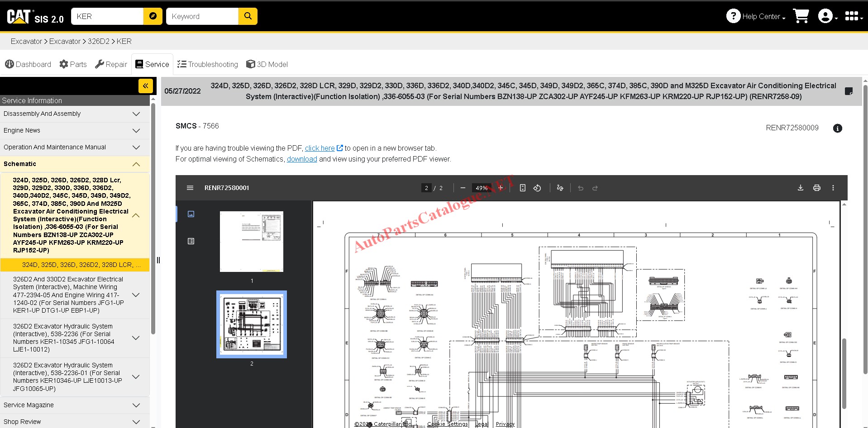Collapse the left panel with double-chevron button
The width and height of the screenshot is (868, 428).
coord(146,86)
